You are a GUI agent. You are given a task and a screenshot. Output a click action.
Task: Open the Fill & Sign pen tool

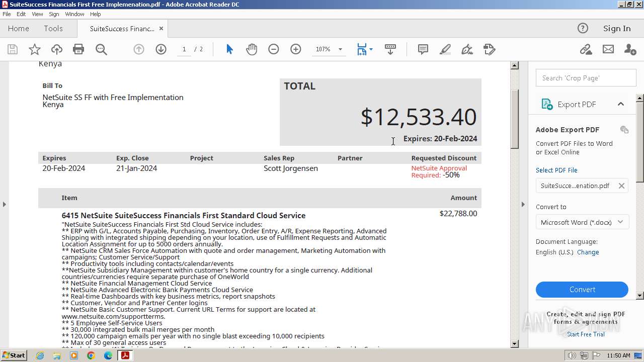[467, 49]
